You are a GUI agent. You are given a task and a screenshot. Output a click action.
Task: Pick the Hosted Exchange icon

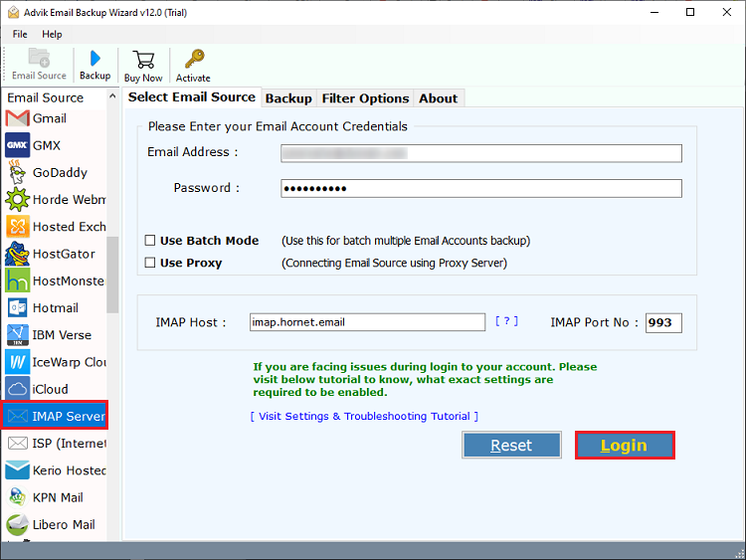[x=18, y=227]
